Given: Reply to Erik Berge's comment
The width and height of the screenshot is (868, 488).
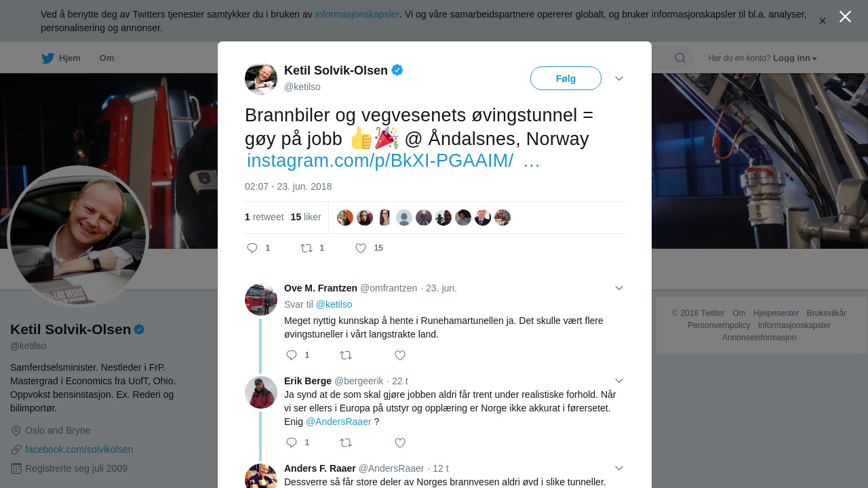Looking at the screenshot, I should pos(292,443).
